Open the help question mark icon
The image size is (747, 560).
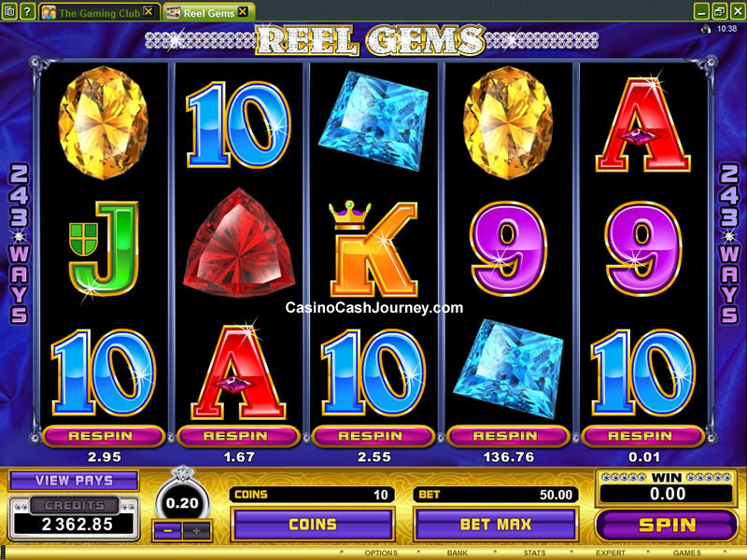click(28, 11)
